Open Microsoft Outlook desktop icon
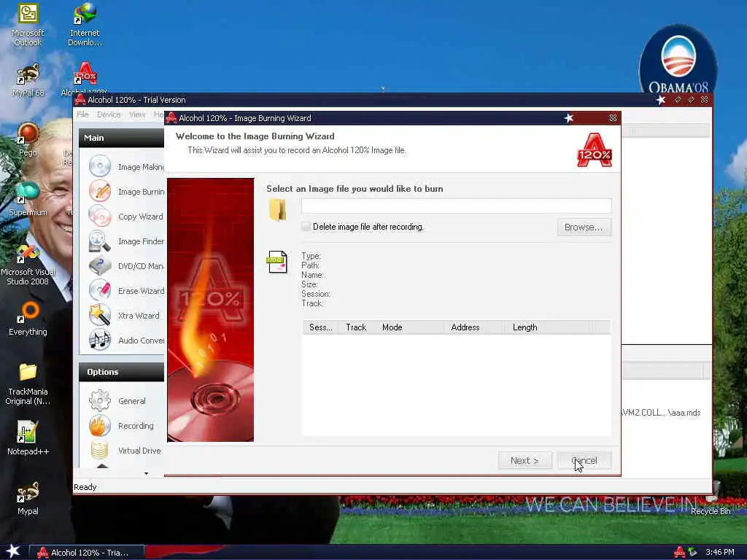Image resolution: width=747 pixels, height=560 pixels. point(28,15)
